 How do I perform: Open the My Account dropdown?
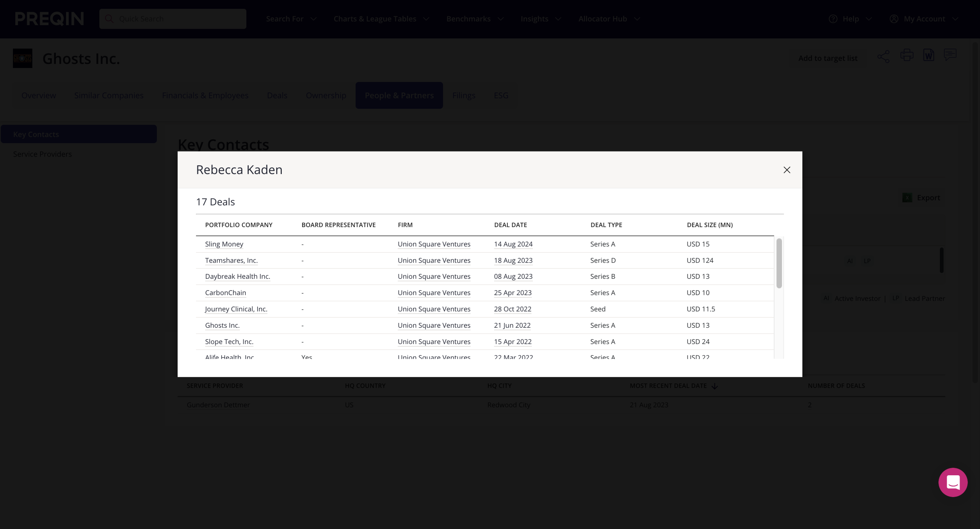click(x=924, y=19)
